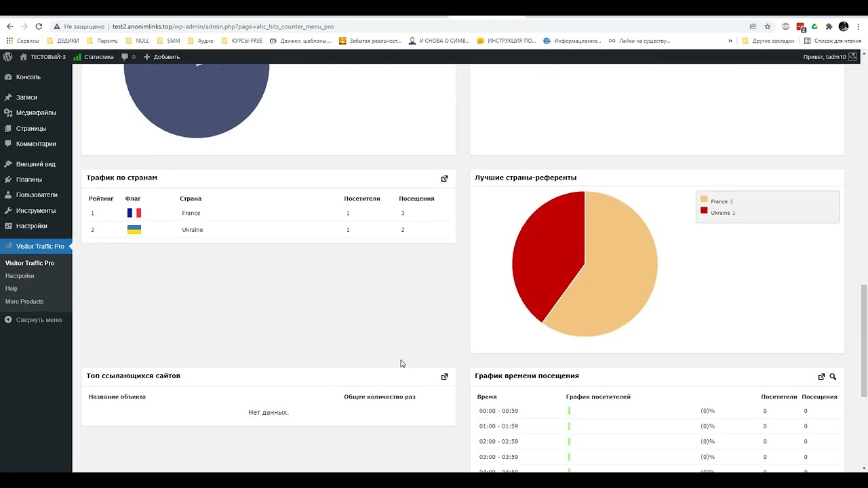Open external view of График времени посещения
This screenshot has height=488, width=868.
821,377
